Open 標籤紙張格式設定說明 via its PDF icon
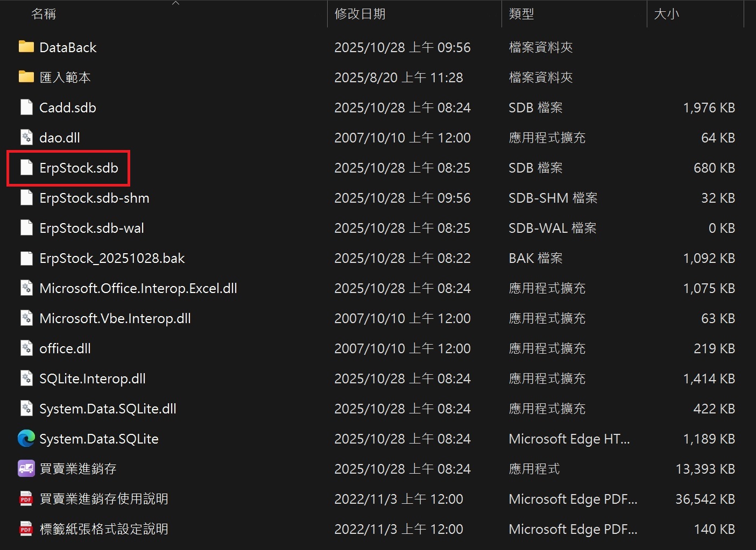 coord(25,528)
